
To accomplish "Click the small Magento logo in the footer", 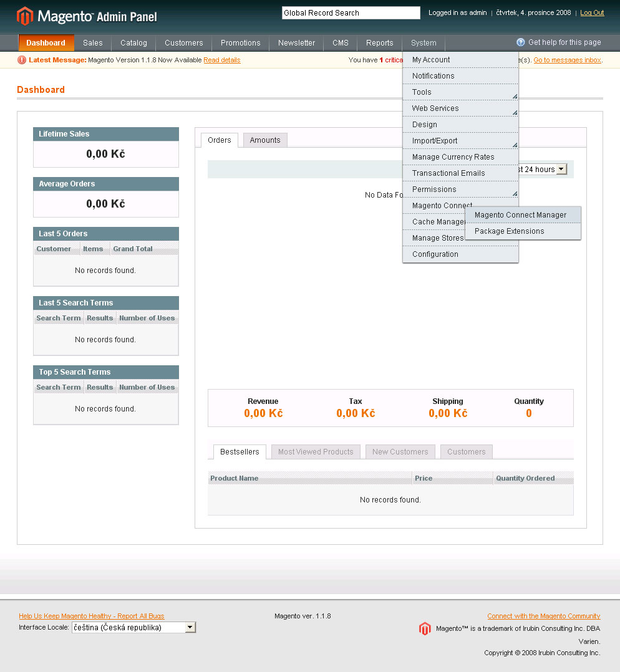I will (x=425, y=628).
